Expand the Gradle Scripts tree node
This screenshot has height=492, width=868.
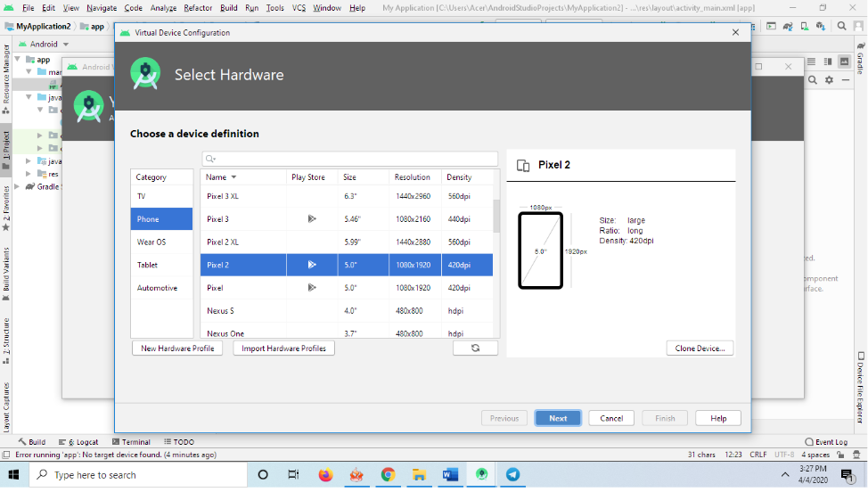[x=29, y=186]
